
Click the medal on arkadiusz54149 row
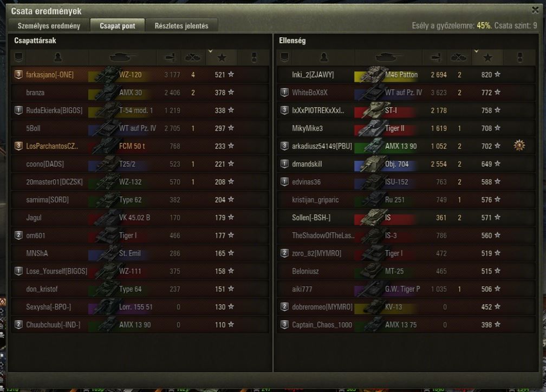pos(519,146)
